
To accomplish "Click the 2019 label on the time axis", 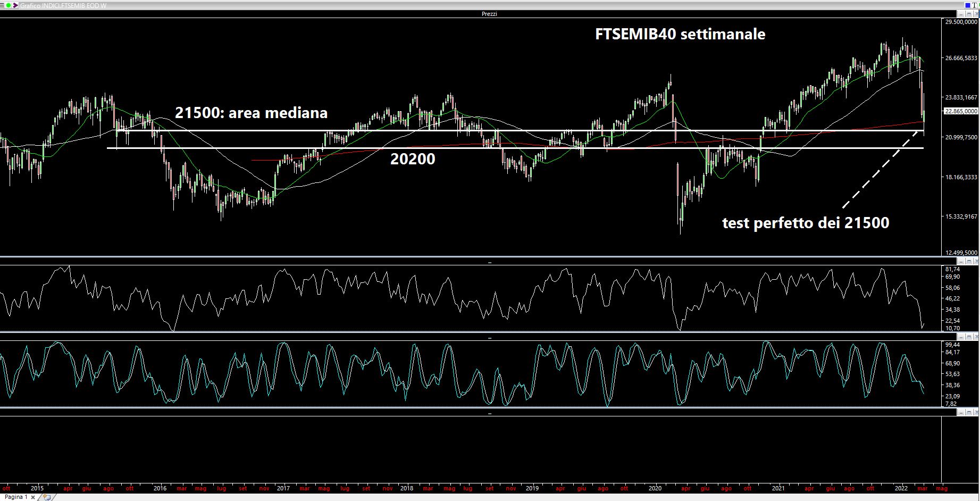I will 532,488.
